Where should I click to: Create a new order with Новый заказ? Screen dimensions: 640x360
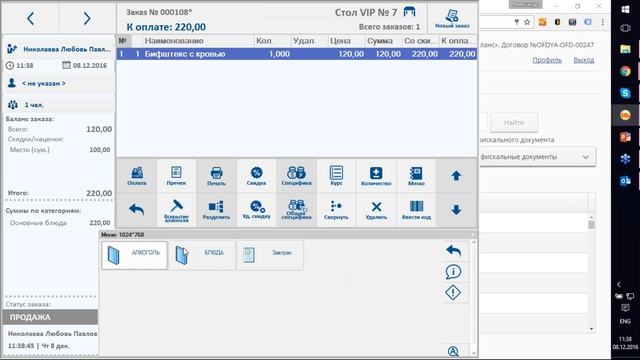452,18
